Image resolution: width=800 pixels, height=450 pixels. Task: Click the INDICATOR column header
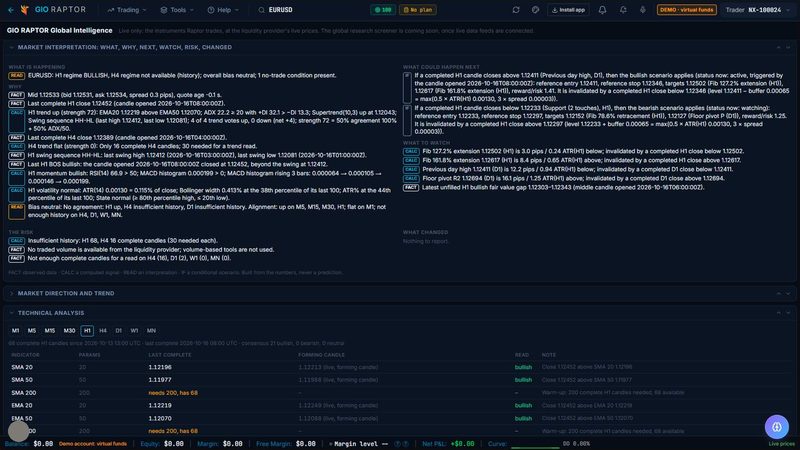pos(25,355)
